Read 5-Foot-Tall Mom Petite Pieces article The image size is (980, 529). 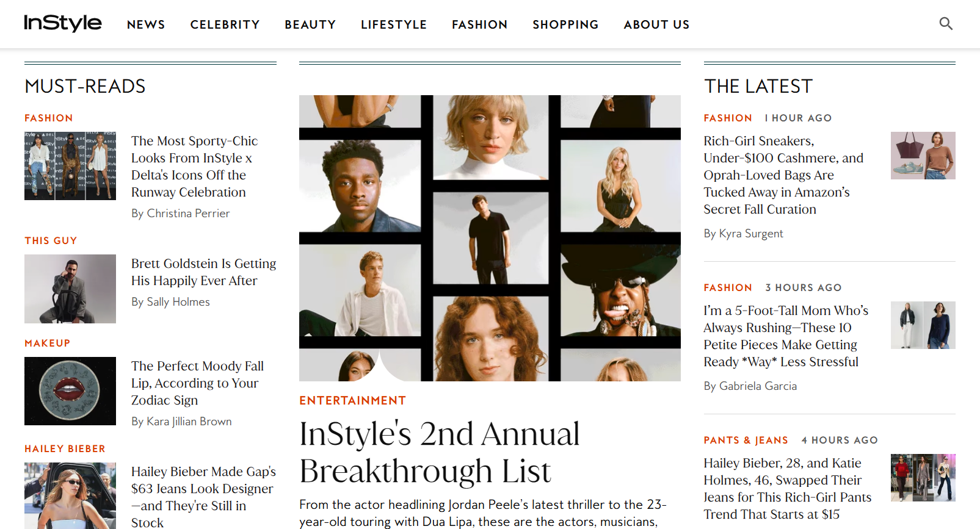tap(786, 336)
